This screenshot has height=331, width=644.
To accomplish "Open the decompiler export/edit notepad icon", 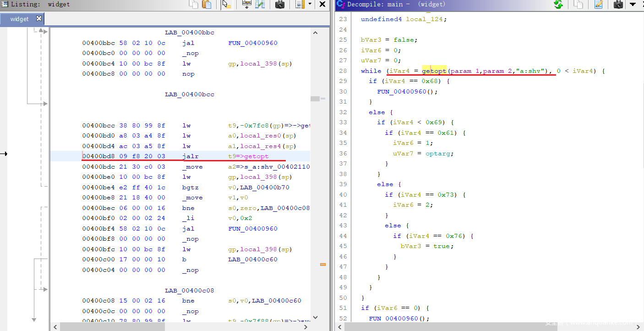I will (599, 5).
